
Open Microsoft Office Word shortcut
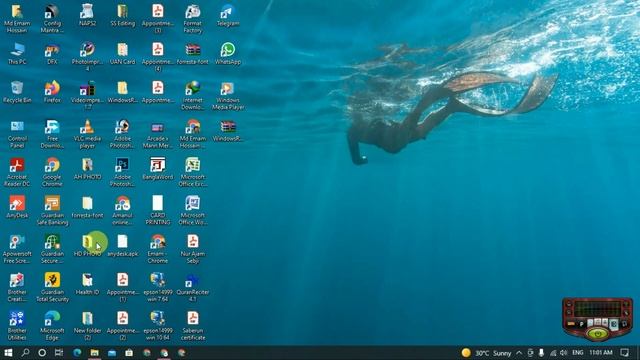pyautogui.click(x=193, y=211)
